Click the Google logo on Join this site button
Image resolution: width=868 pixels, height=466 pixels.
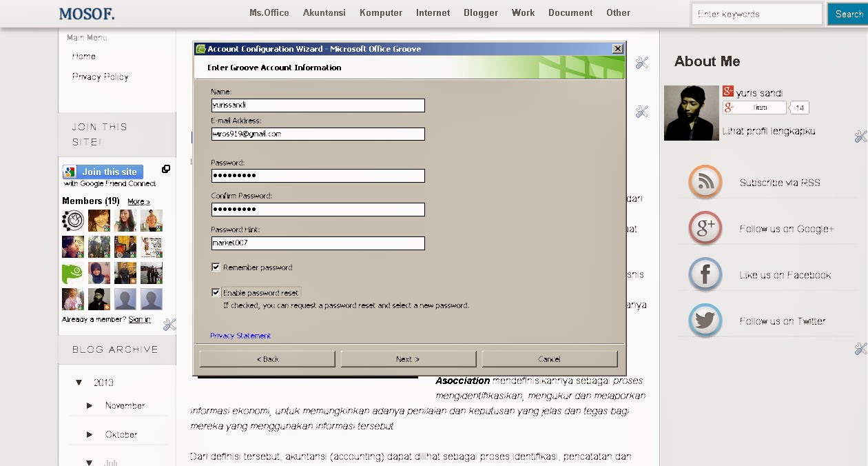click(68, 171)
